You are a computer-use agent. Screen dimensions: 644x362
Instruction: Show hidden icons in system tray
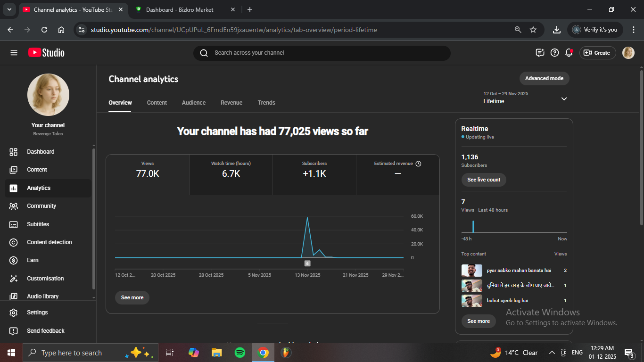point(552,353)
